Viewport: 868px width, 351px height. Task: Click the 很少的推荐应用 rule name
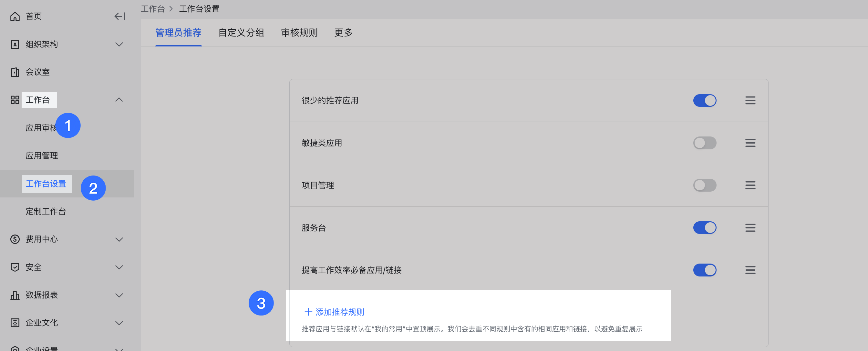pos(330,100)
